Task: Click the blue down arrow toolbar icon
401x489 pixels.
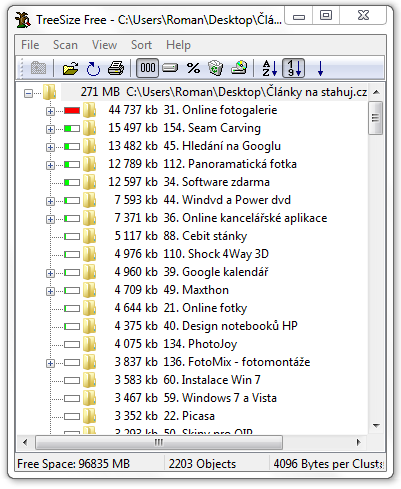Action: pos(320,68)
